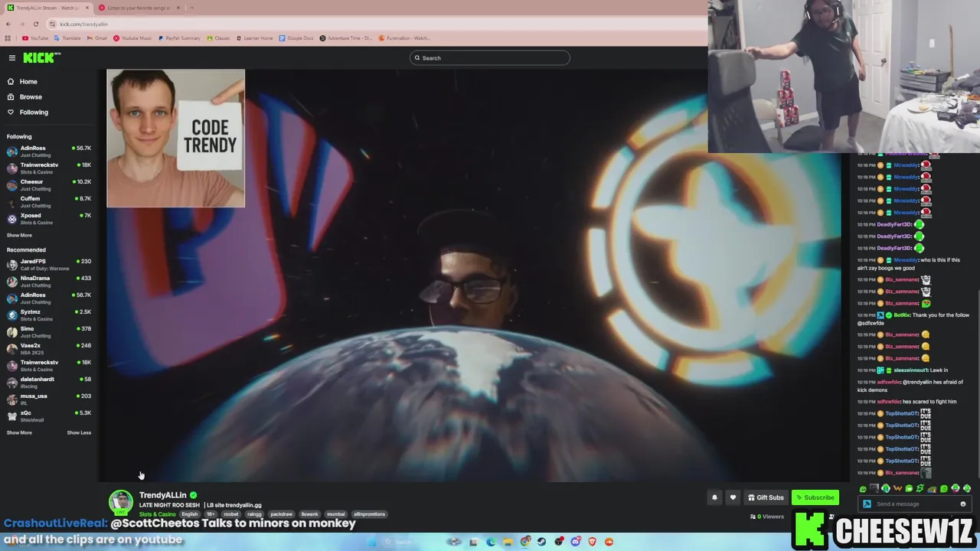Reload the kick.com page
Screen dimensions: 980x551
pyautogui.click(x=36, y=24)
